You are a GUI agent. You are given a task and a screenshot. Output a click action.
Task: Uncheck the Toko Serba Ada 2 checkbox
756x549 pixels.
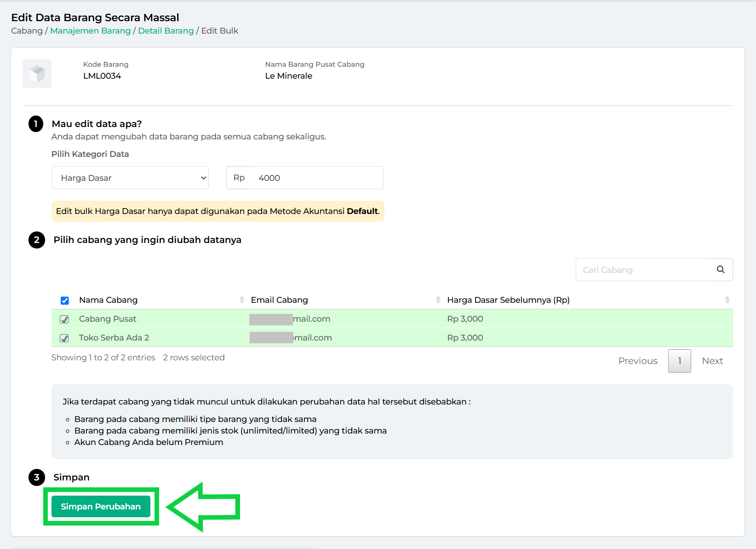coord(64,338)
